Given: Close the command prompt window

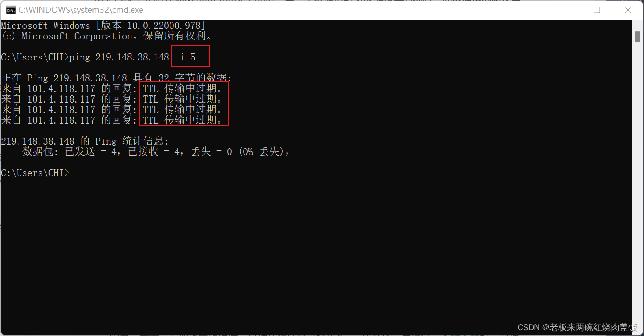Looking at the screenshot, I should (628, 10).
